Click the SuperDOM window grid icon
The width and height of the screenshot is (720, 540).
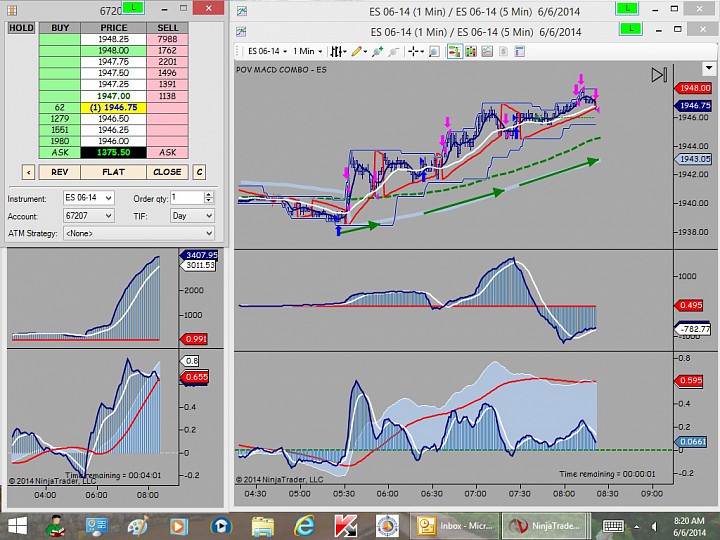pos(11,10)
